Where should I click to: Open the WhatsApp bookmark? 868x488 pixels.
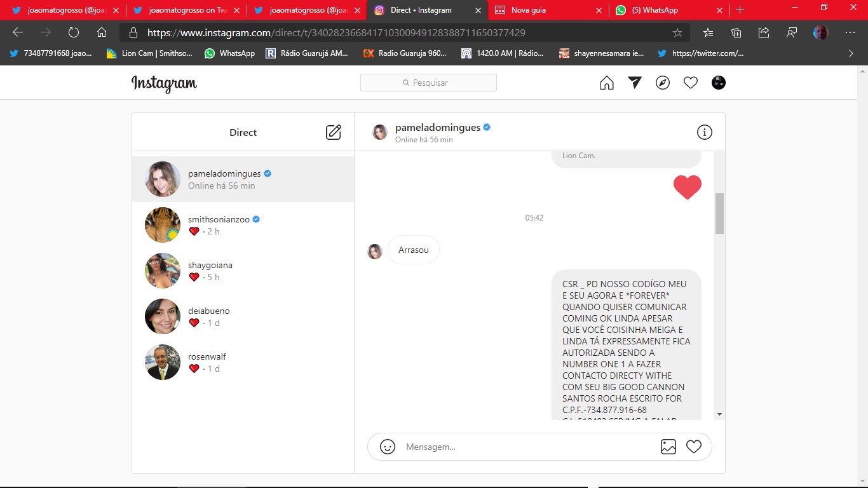tap(230, 53)
